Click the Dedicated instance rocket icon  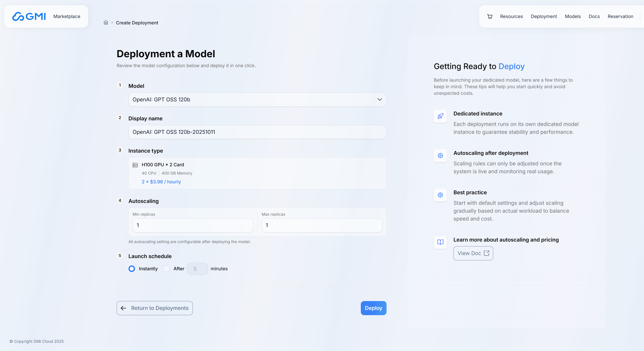(x=440, y=116)
